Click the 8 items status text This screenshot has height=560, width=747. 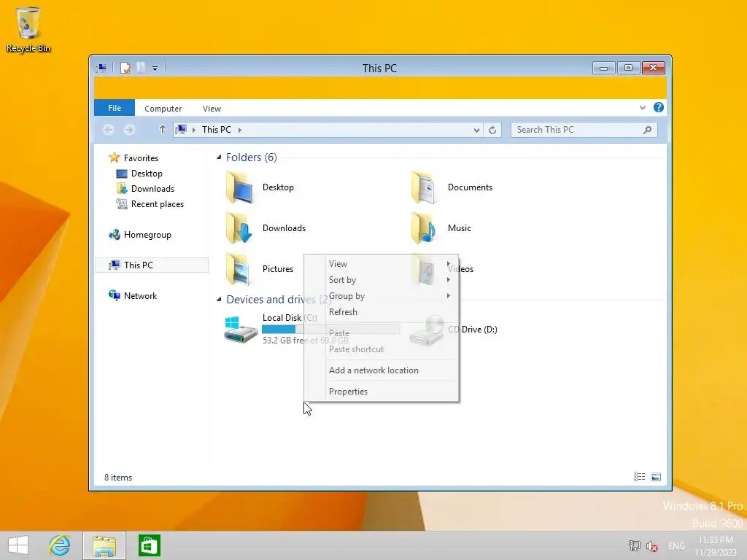tap(118, 478)
